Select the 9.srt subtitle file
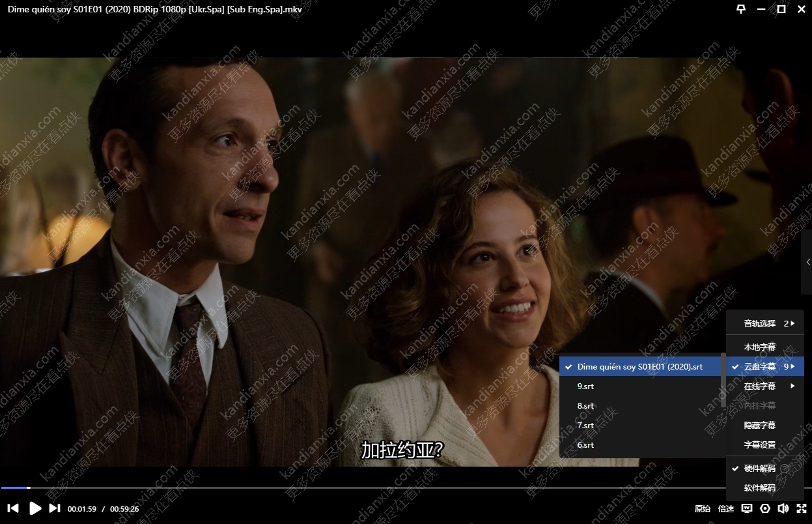Screen dimensions: 812x524 point(585,386)
